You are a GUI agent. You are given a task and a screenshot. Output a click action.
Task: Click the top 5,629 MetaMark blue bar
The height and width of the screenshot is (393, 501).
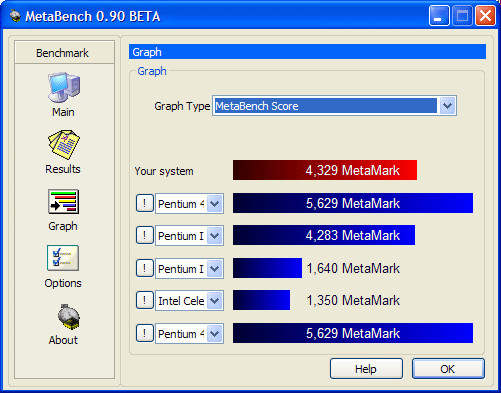pos(353,203)
